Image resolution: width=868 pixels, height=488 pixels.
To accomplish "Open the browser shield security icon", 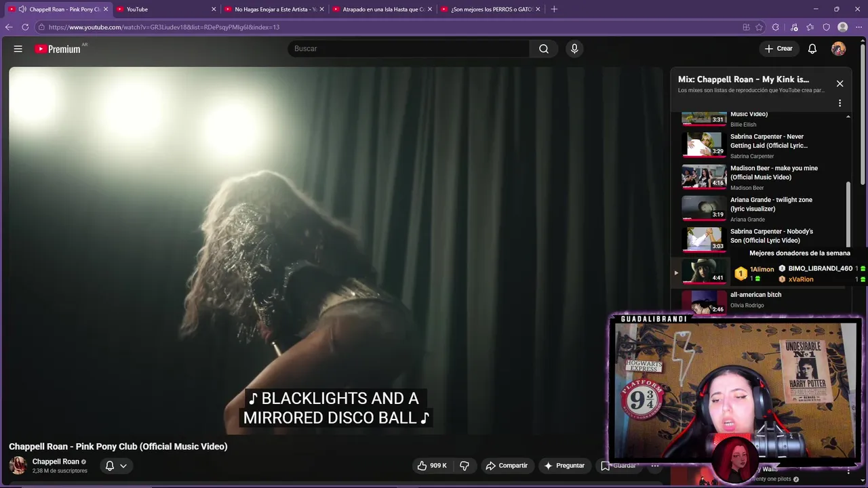I will (x=827, y=27).
